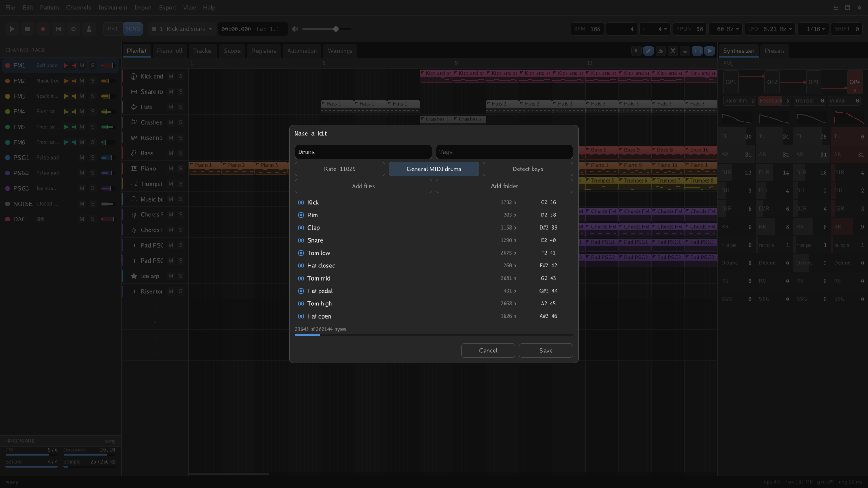This screenshot has height=488, width=868.
Task: Click the Tags input field
Action: 505,152
